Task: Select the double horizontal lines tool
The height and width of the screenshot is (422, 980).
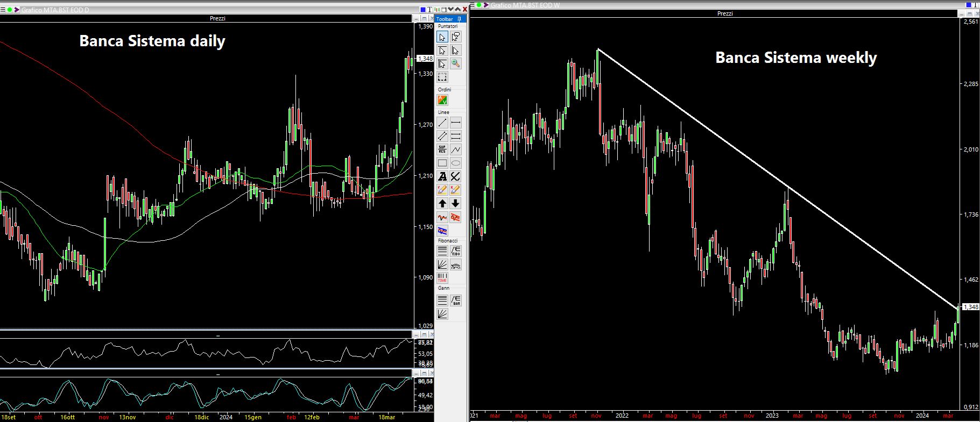Action: [455, 136]
